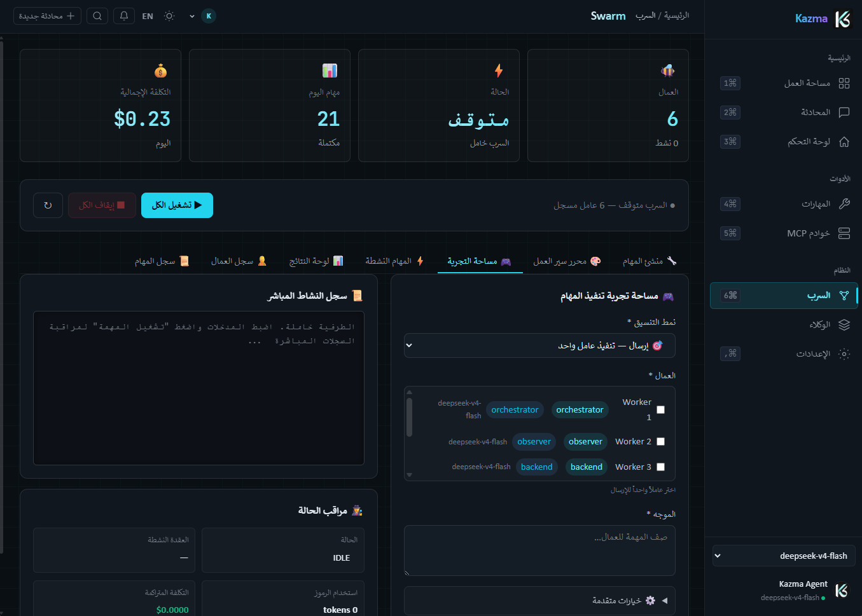Click the stop all button (إيقاف الكل)
Image resolution: width=862 pixels, height=616 pixels.
point(102,205)
